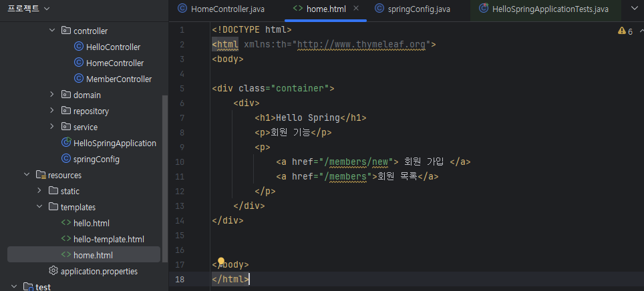This screenshot has width=644, height=291.
Task: Select hello.html in project tree
Action: (x=91, y=223)
